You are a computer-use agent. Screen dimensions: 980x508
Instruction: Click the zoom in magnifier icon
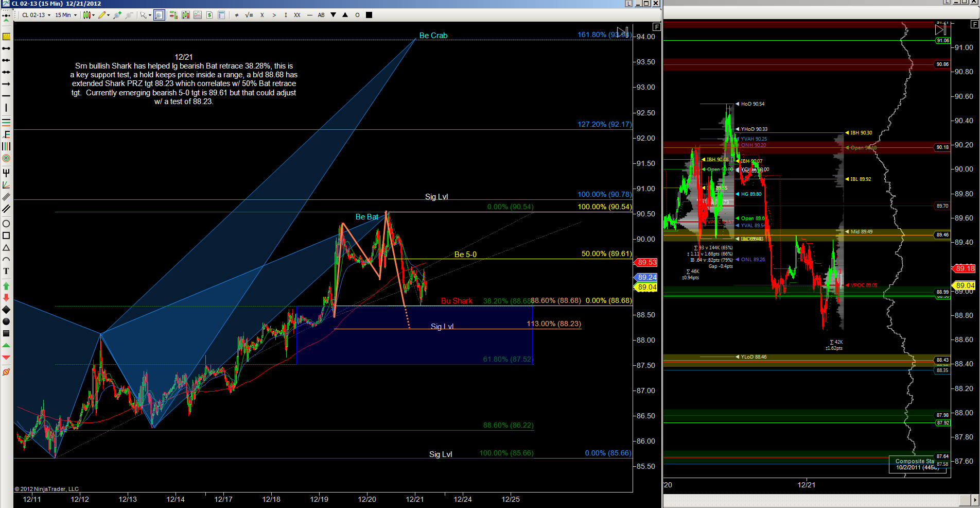(117, 15)
